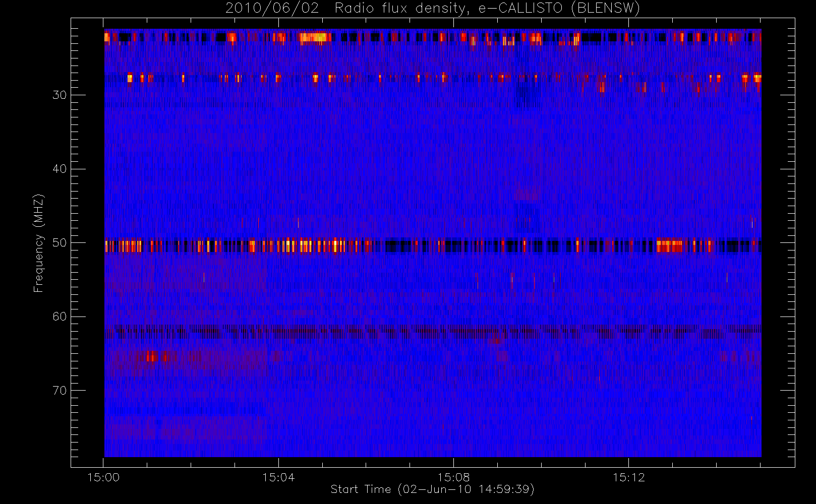Screen dimensions: 816x504
Task: Click the 'Frequency (MHZ)' axis label
Action: pyautogui.click(x=39, y=243)
